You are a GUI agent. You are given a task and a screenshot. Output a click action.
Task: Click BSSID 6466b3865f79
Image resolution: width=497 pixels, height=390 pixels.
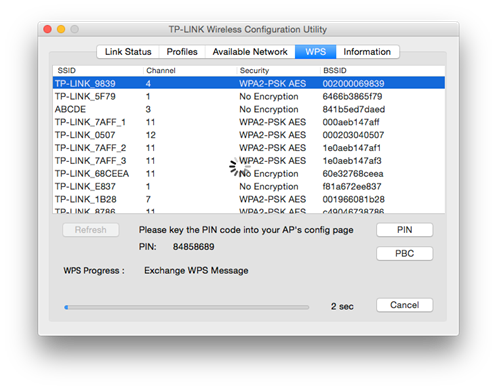(352, 96)
